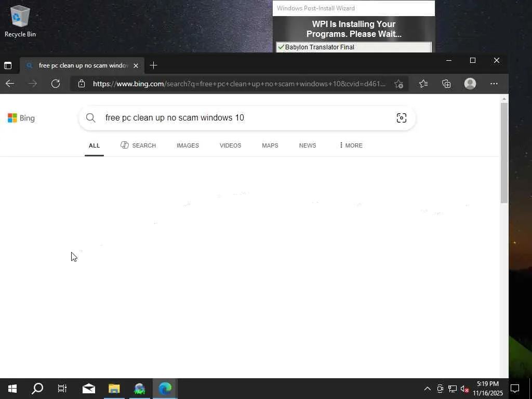Close the Edge browser window
Image resolution: width=532 pixels, height=399 pixels.
(x=497, y=60)
